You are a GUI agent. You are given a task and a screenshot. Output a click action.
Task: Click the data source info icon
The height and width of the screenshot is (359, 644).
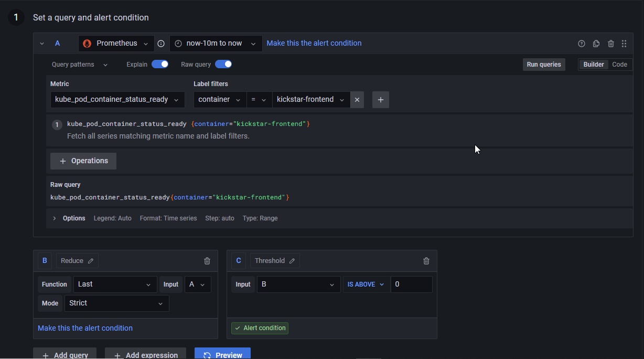point(161,44)
